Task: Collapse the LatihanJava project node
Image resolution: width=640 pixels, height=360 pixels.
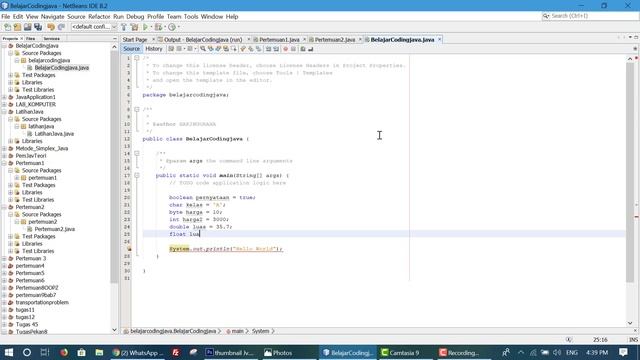Action: (4, 112)
